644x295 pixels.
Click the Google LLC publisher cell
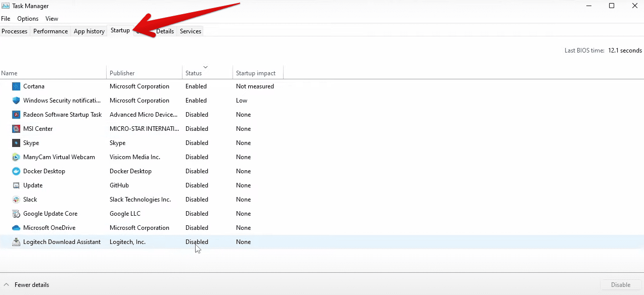click(125, 214)
